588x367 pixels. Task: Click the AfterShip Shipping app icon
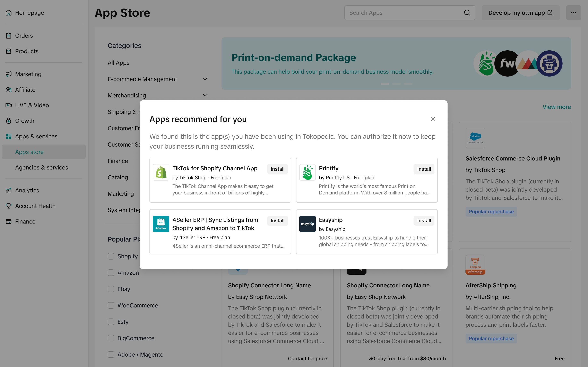(x=475, y=265)
